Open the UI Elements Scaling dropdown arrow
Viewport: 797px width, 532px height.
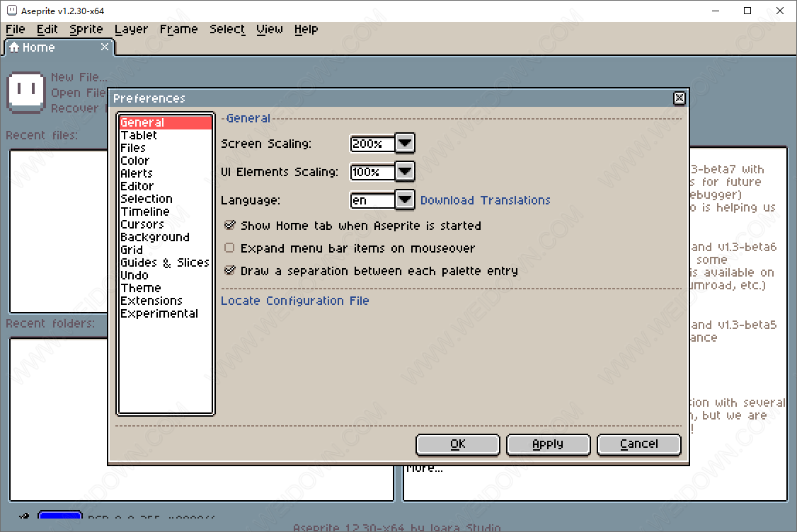click(405, 172)
